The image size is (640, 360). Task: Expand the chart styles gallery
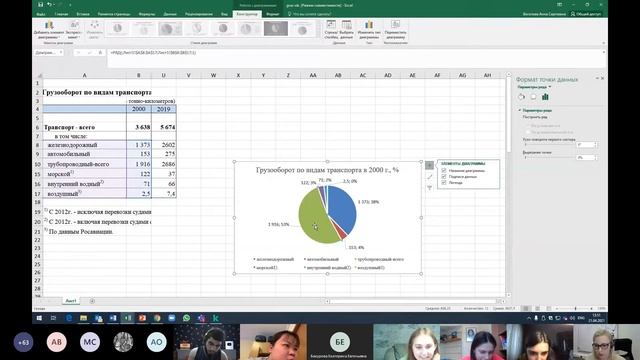pyautogui.click(x=318, y=36)
